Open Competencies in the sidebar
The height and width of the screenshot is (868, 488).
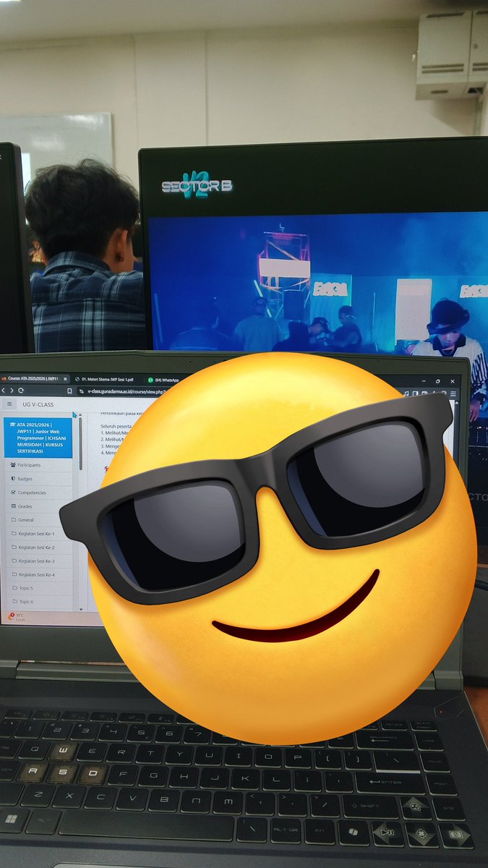[38, 493]
